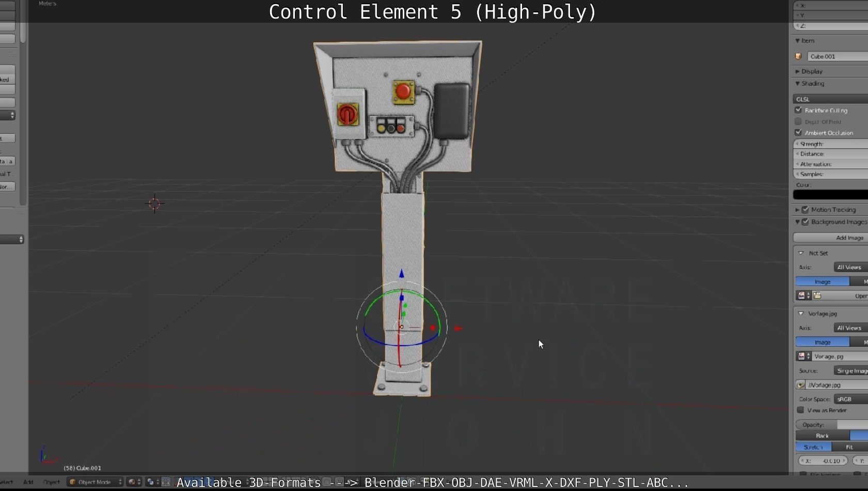Toggle the Motion Tracking checkbox
Viewport: 868px width, 491px height.
coord(805,209)
